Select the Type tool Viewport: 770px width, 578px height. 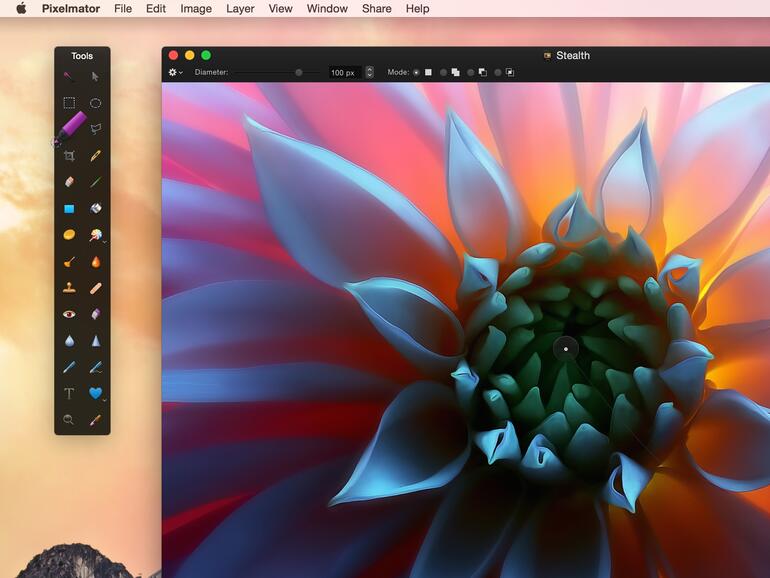click(x=69, y=394)
